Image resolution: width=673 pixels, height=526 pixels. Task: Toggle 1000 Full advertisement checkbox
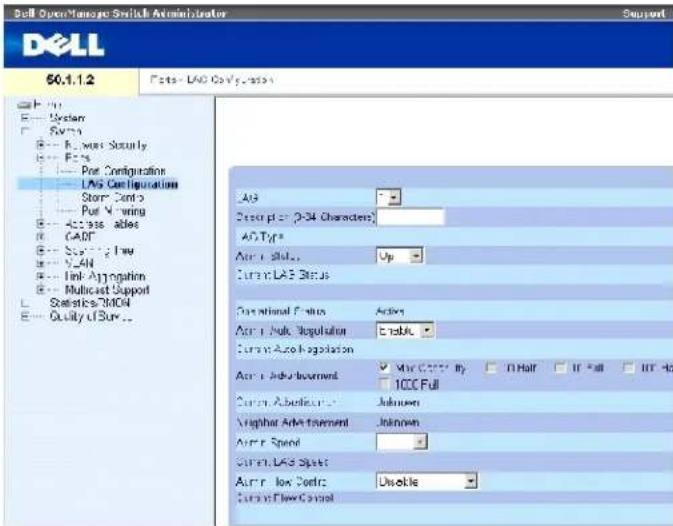click(x=384, y=384)
